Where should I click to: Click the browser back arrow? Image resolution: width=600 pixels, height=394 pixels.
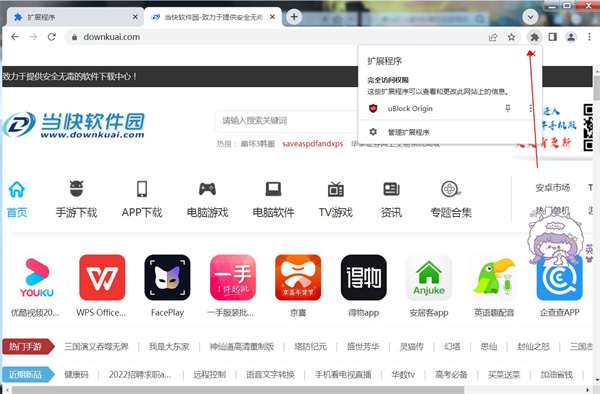tap(15, 37)
